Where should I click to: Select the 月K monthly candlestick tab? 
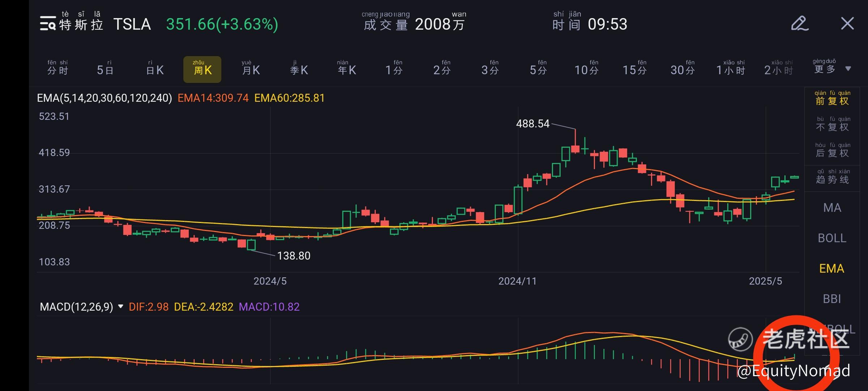tap(251, 68)
